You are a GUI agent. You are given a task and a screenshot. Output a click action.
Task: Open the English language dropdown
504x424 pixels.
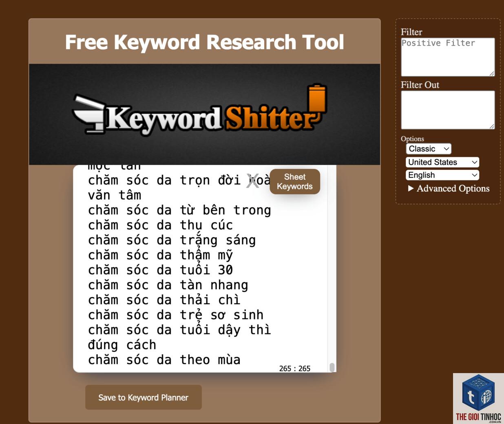pyautogui.click(x=442, y=175)
